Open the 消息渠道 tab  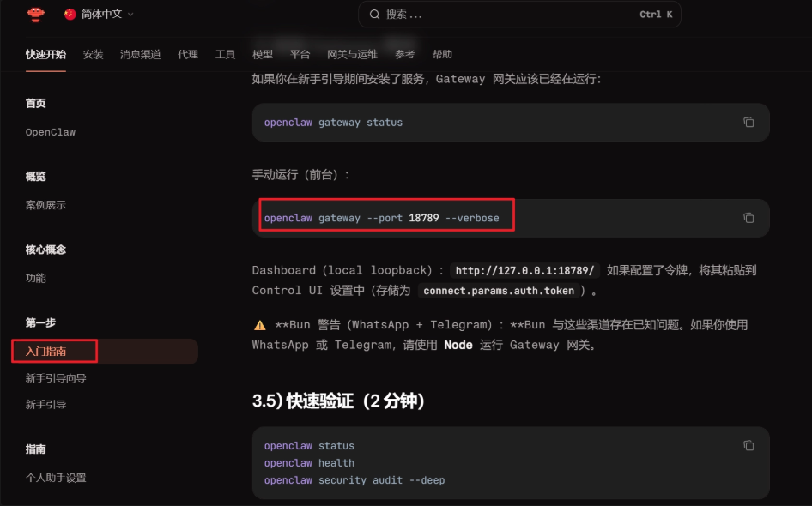[x=140, y=54]
